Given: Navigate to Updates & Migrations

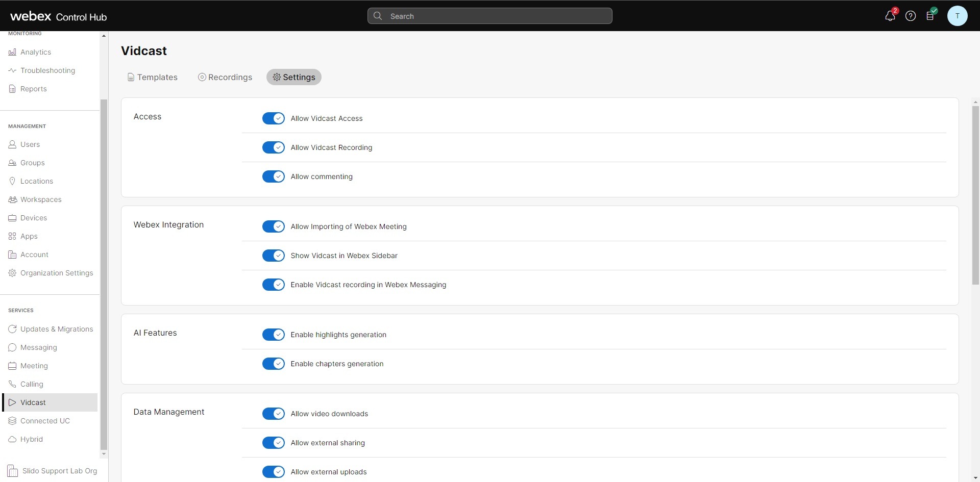Looking at the screenshot, I should [x=57, y=329].
